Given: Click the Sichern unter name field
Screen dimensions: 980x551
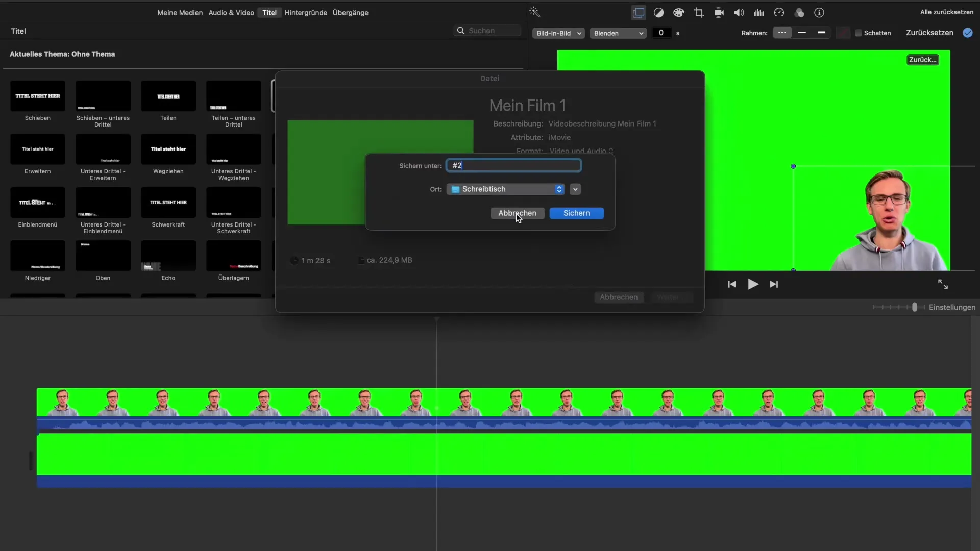Looking at the screenshot, I should pos(513,165).
